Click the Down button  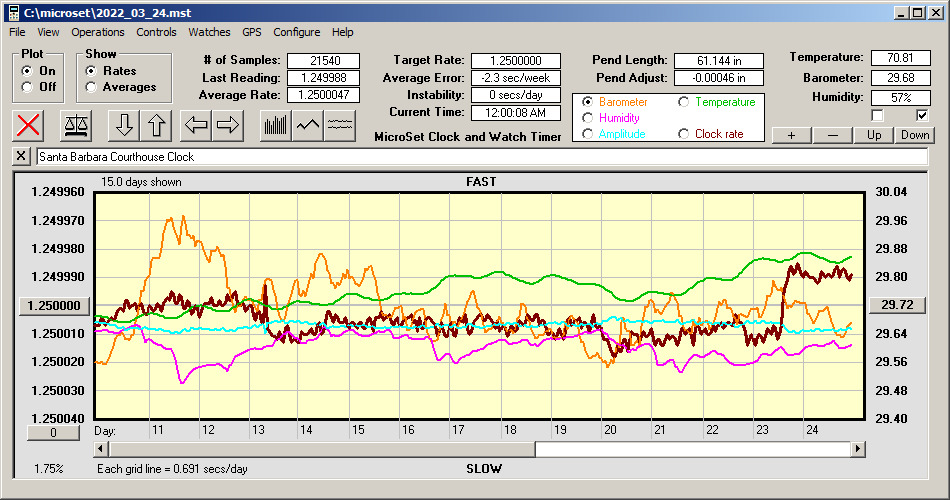coord(914,135)
